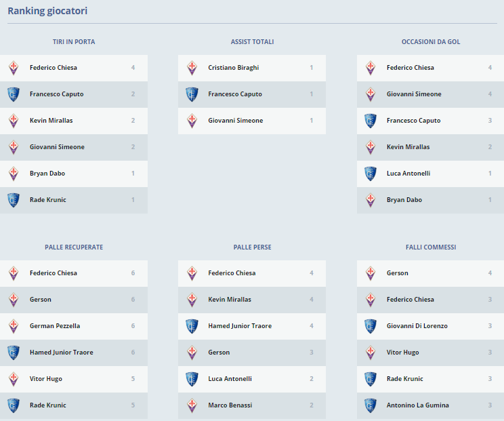Click the Fiorentina crest next to German Pezzella
The width and height of the screenshot is (504, 421).
(13, 326)
